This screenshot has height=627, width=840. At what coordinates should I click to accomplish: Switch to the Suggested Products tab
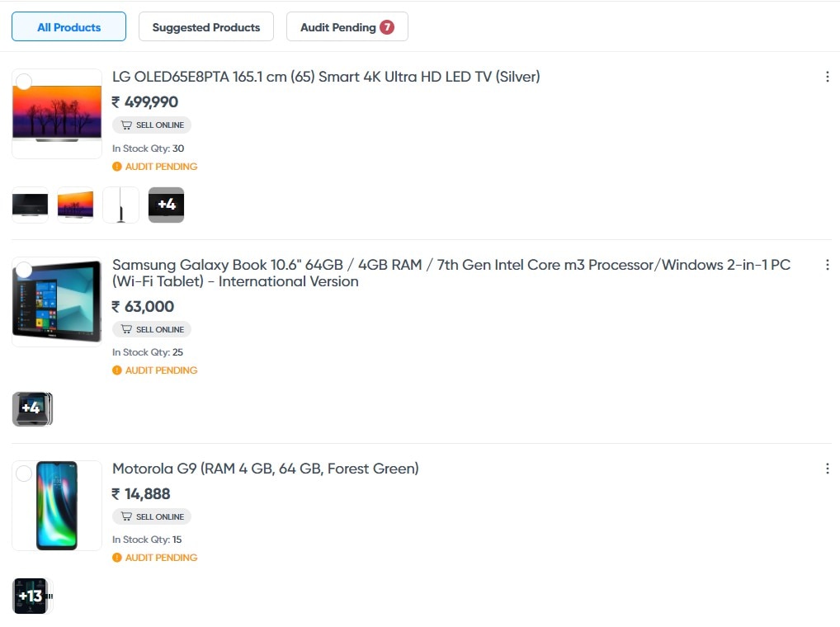tap(205, 26)
